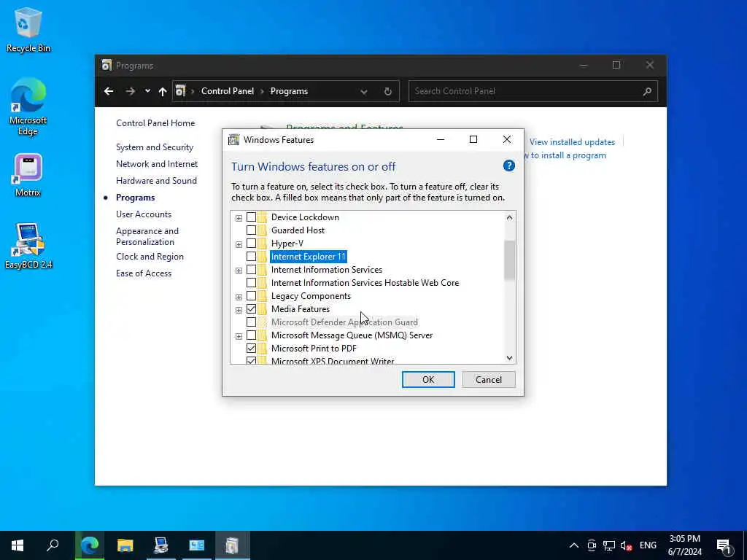Click the Programs window title icon
The height and width of the screenshot is (560, 747).
click(x=107, y=65)
